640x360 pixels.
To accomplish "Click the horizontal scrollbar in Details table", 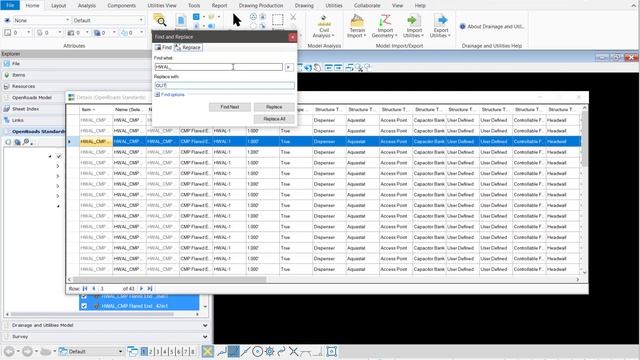I will (x=169, y=280).
